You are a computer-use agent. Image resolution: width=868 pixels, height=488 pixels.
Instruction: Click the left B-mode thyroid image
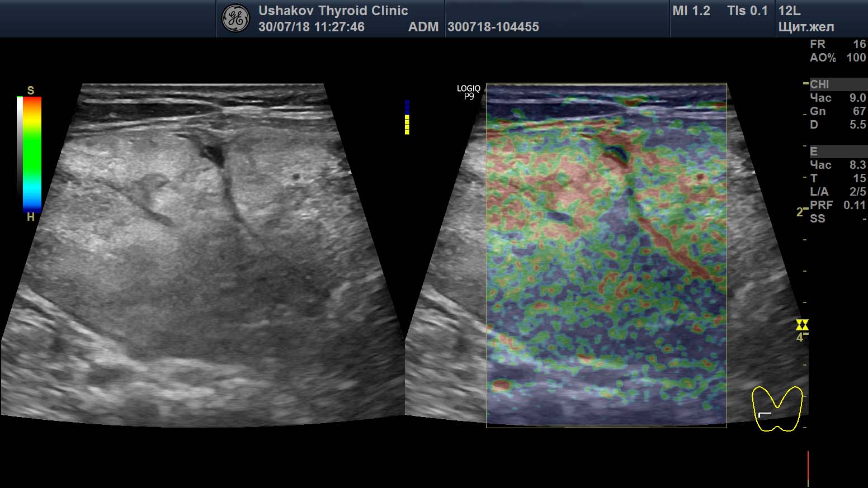[202, 254]
